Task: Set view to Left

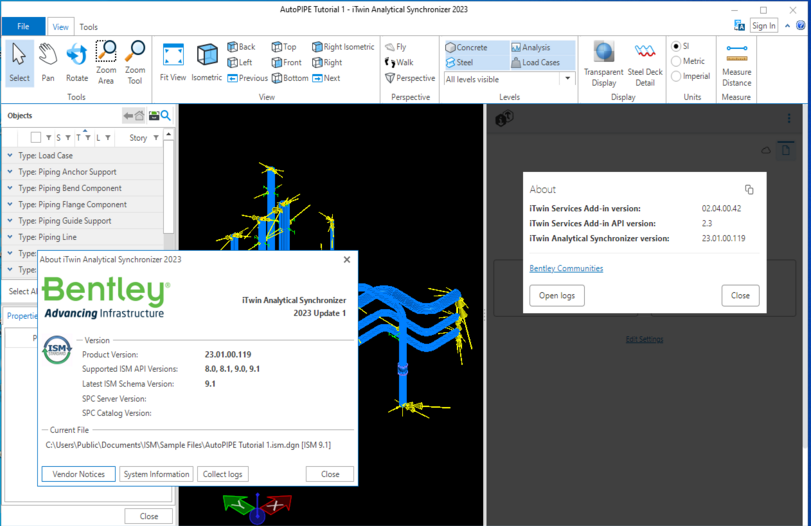Action: [x=240, y=62]
